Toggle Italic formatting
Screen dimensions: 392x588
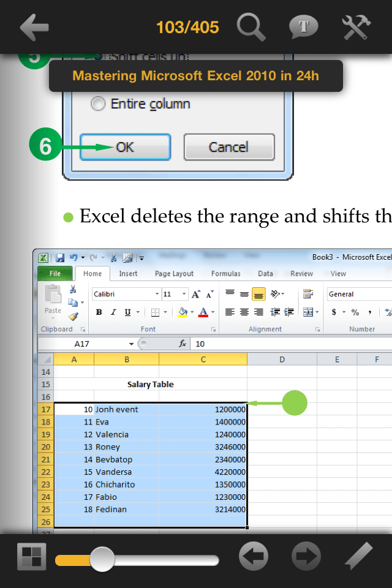coord(113,312)
